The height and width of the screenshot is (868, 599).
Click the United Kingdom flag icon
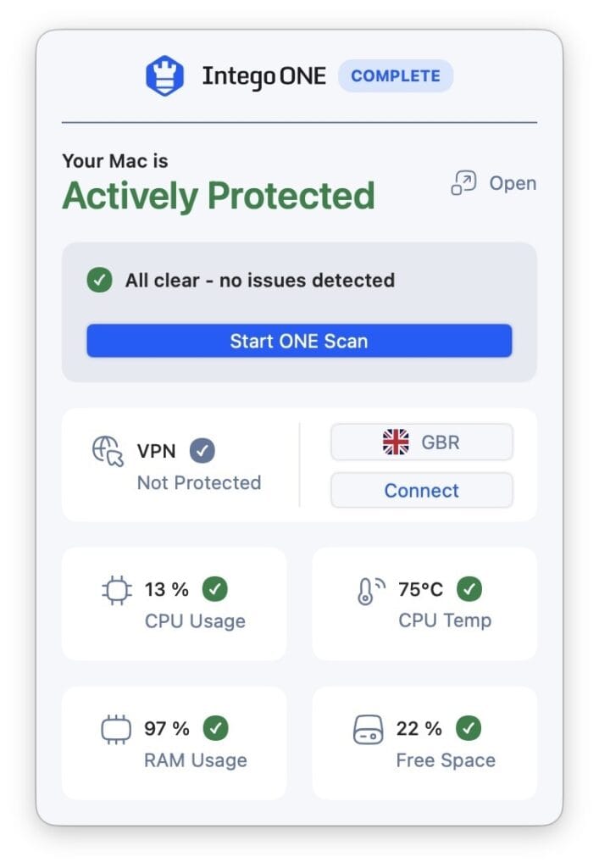point(395,442)
